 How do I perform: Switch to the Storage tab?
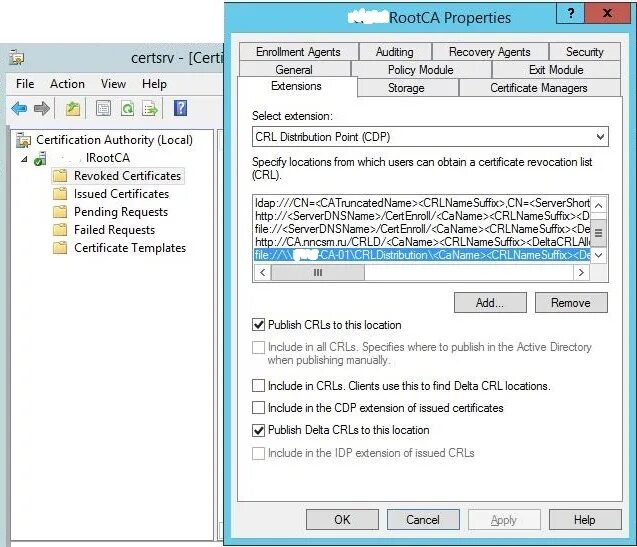click(406, 88)
